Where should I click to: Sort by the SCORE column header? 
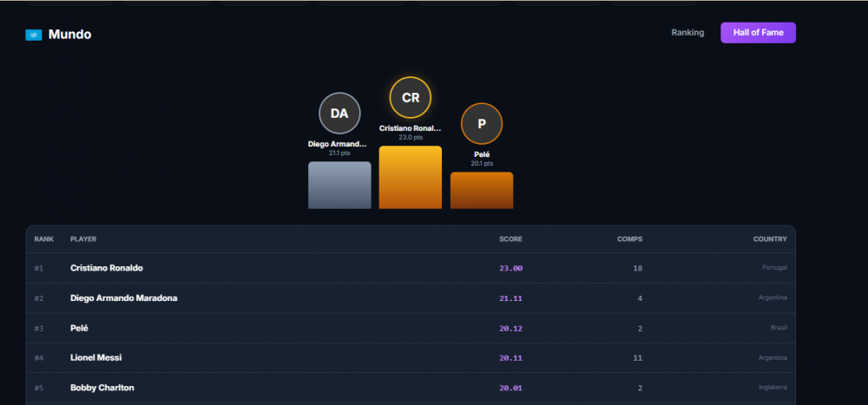[510, 239]
